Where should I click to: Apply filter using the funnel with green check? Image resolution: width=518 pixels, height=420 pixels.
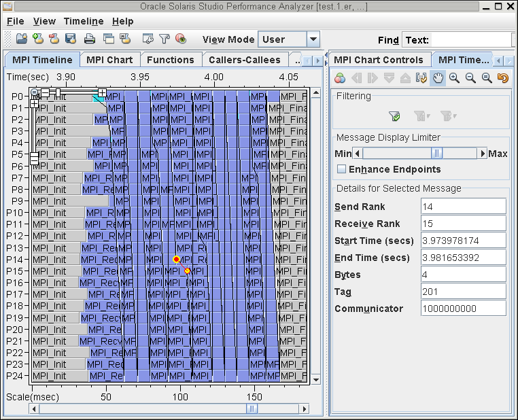pos(394,116)
